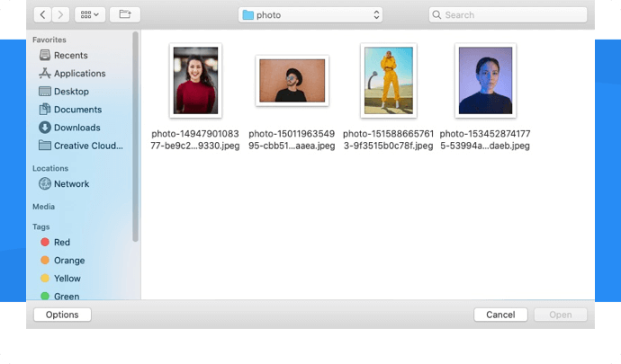The height and width of the screenshot is (364, 621).
Task: Select the yellow outfit person thumbnail
Action: pyautogui.click(x=389, y=81)
